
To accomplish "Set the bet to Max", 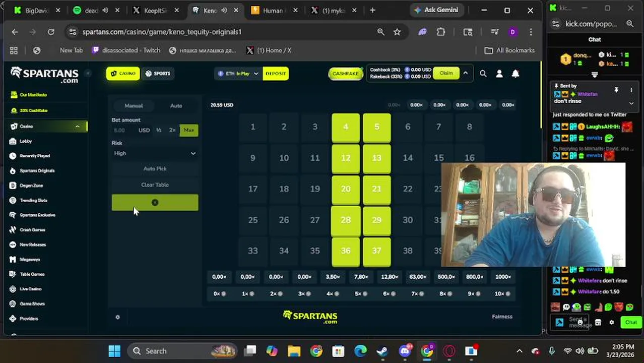I will click(x=189, y=130).
